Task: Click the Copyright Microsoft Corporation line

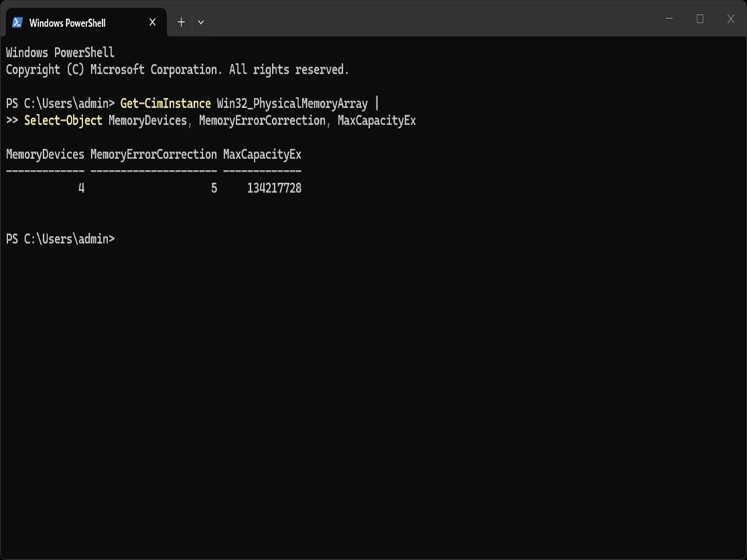Action: pyautogui.click(x=177, y=69)
